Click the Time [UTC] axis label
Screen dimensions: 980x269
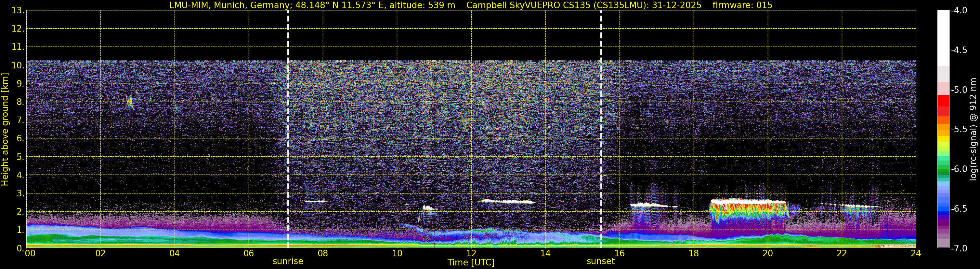[471, 262]
